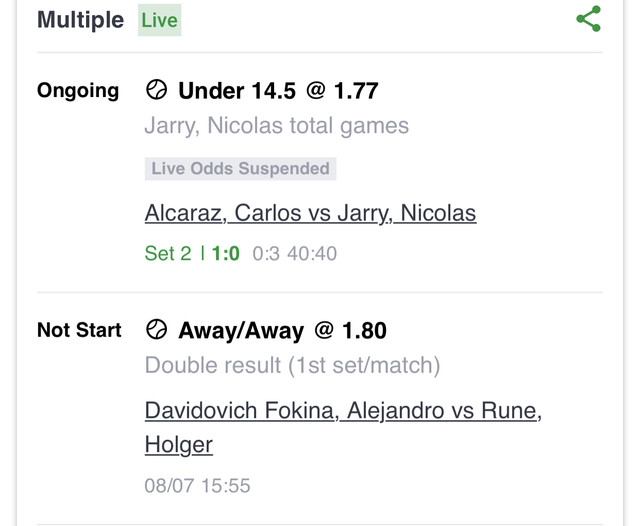The image size is (640, 526).
Task: Click the Not Start status label
Action: point(79,330)
